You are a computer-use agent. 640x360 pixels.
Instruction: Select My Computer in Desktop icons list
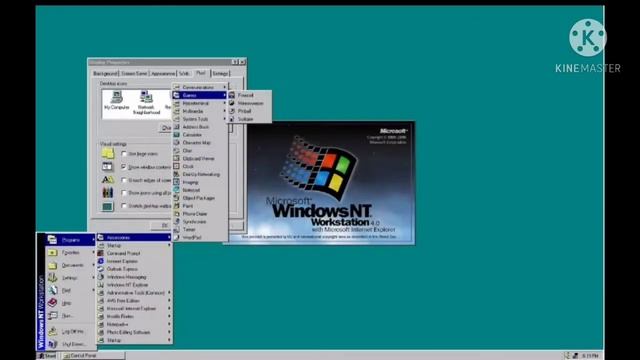[117, 100]
